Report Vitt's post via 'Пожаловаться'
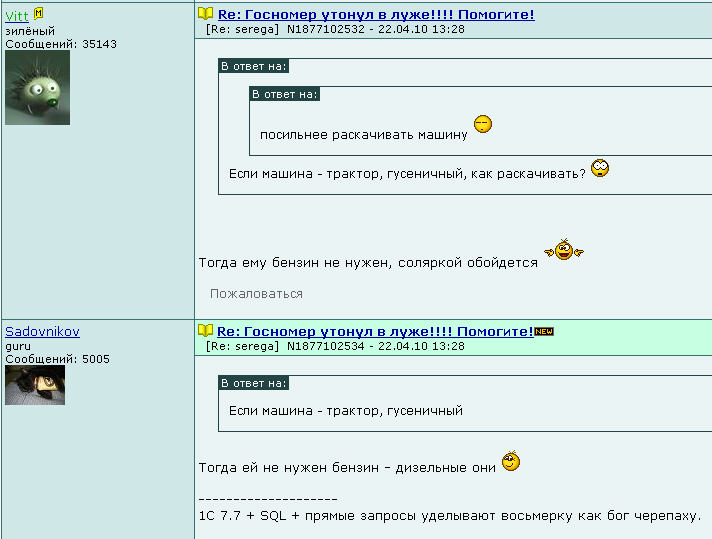Viewport: 712px width, 539px height. click(x=256, y=294)
